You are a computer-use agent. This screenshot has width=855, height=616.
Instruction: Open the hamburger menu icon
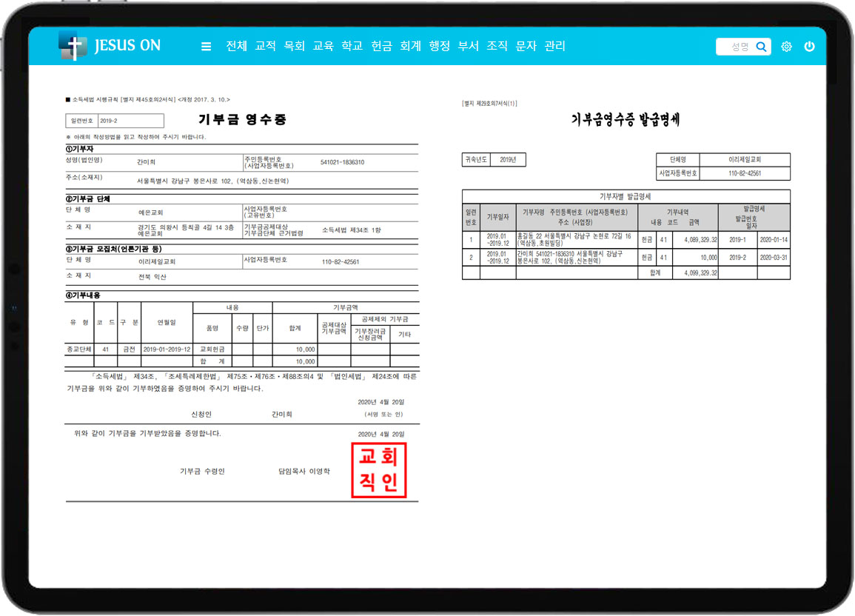pyautogui.click(x=206, y=47)
